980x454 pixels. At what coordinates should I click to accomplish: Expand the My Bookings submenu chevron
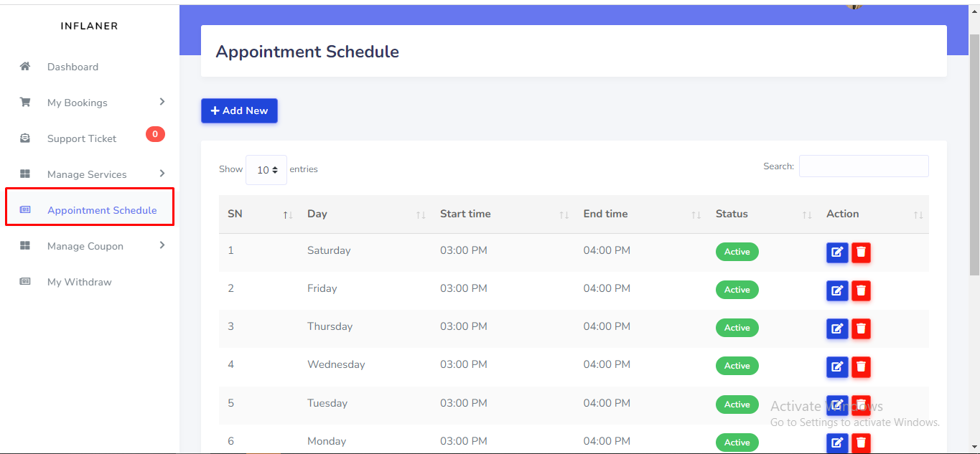click(162, 102)
